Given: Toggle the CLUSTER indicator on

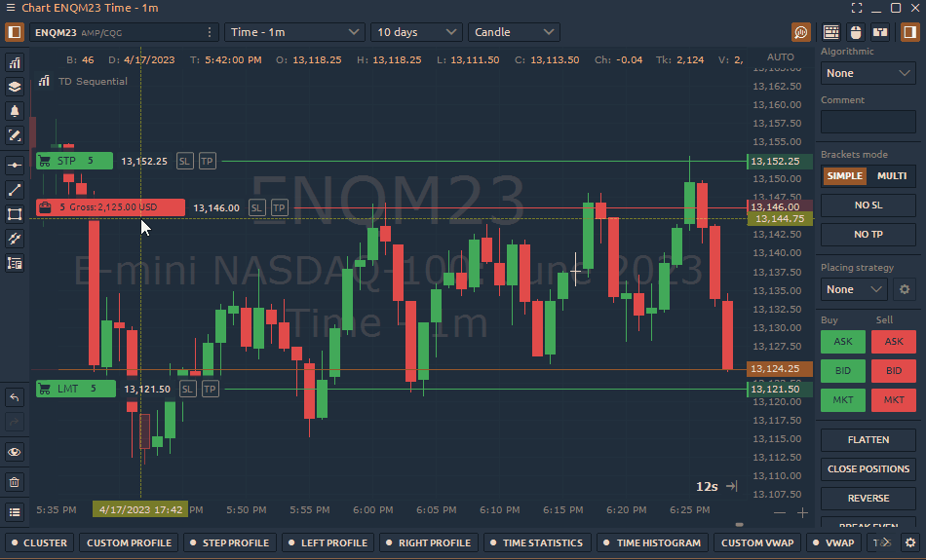Looking at the screenshot, I should click(x=39, y=542).
